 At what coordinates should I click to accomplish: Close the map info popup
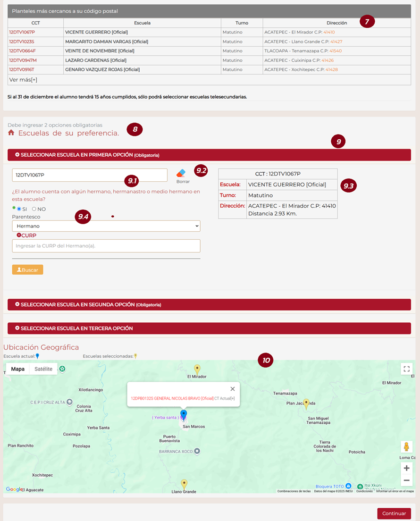232,389
